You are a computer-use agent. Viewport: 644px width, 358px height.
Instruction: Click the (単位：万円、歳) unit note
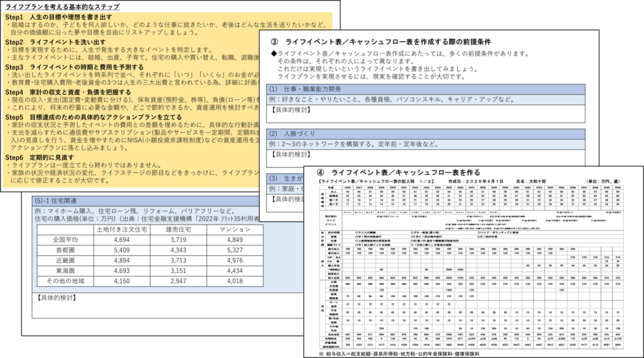(603, 181)
